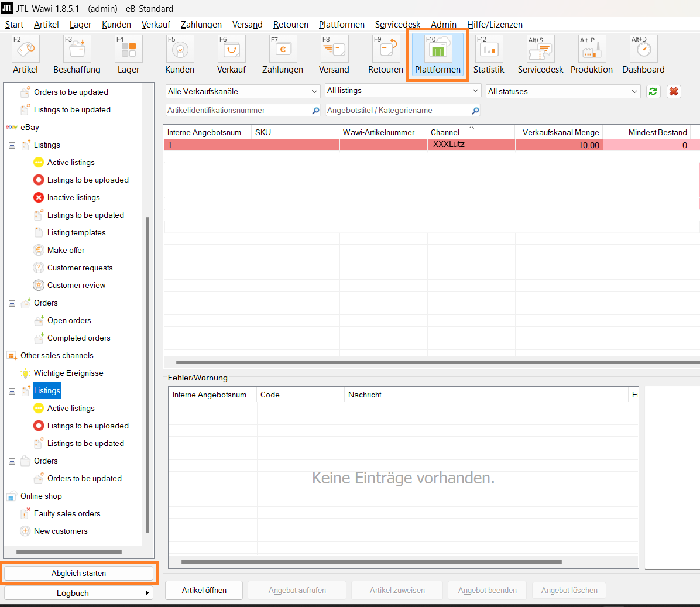
Task: Open the Beschaffung module icon
Action: (x=77, y=50)
